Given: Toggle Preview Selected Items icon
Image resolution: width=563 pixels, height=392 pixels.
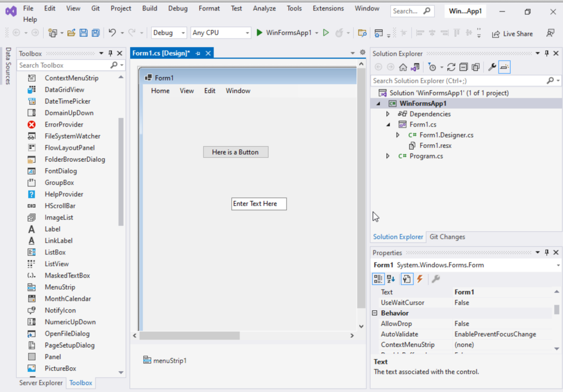Looking at the screenshot, I should coord(504,67).
